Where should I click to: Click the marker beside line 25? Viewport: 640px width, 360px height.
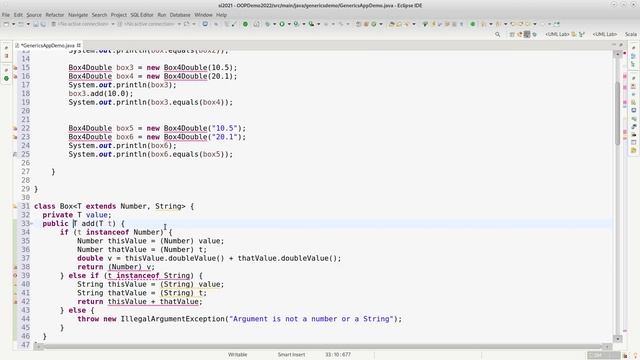tap(15, 154)
